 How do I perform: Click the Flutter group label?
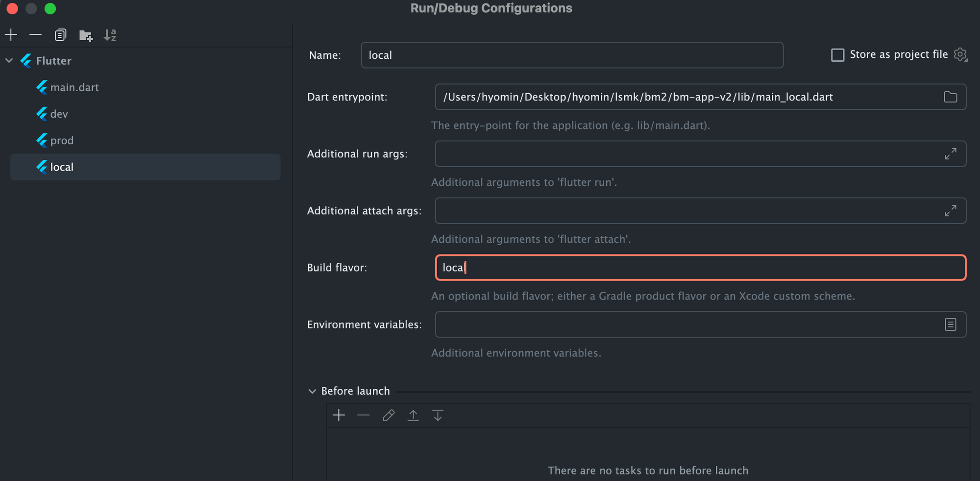[54, 61]
